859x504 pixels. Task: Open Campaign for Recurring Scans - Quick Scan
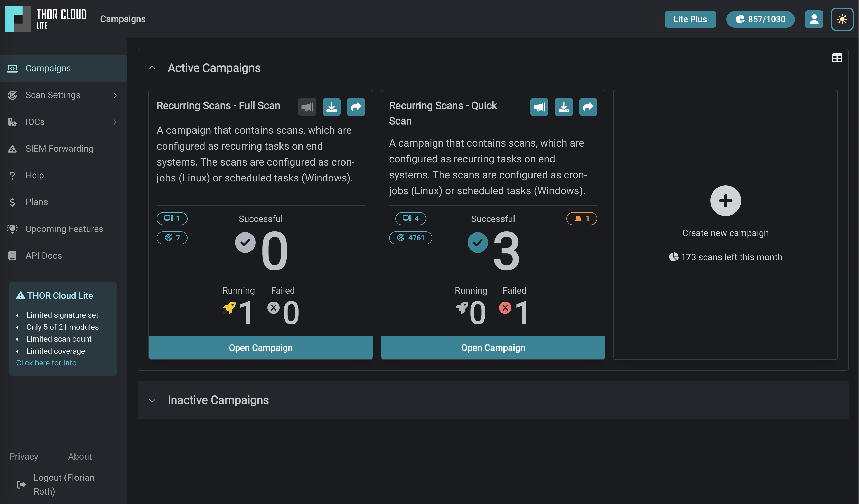pyautogui.click(x=492, y=348)
